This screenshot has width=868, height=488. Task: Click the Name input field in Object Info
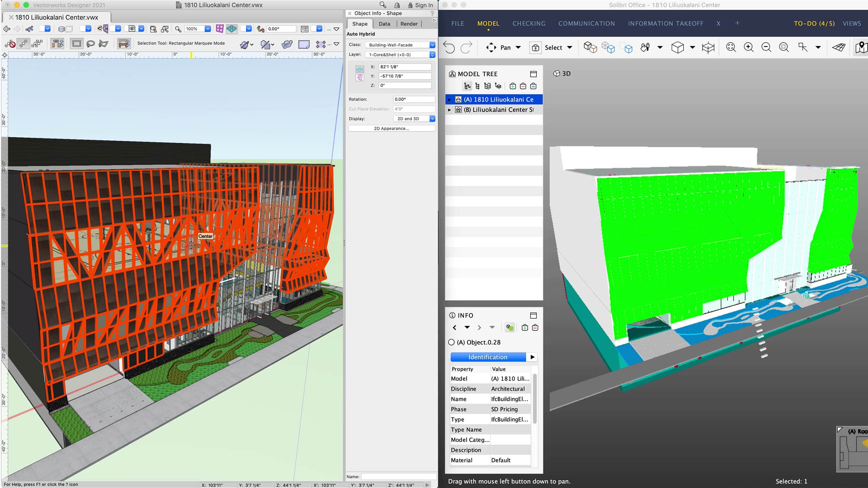pyautogui.click(x=398, y=477)
